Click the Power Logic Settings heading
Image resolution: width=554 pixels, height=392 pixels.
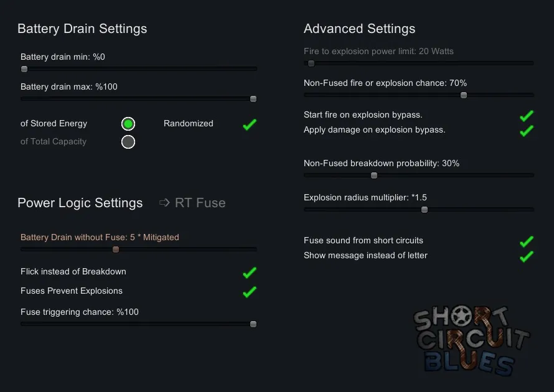pos(80,203)
